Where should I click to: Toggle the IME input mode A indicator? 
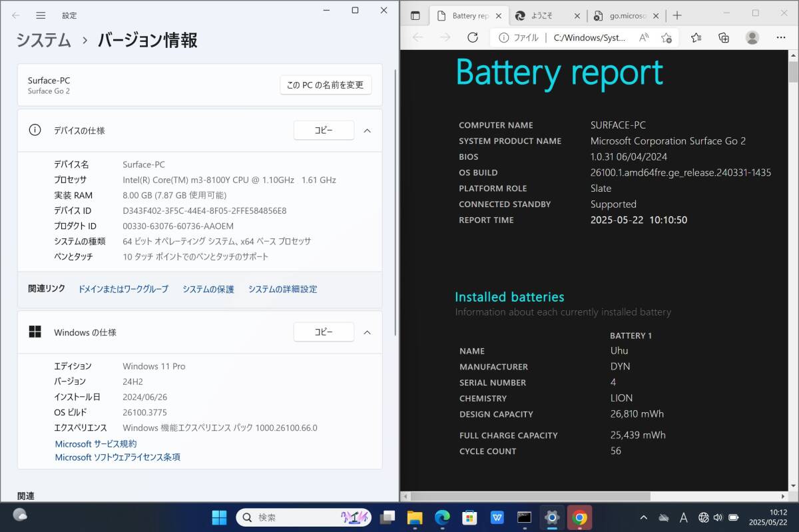[x=683, y=517]
